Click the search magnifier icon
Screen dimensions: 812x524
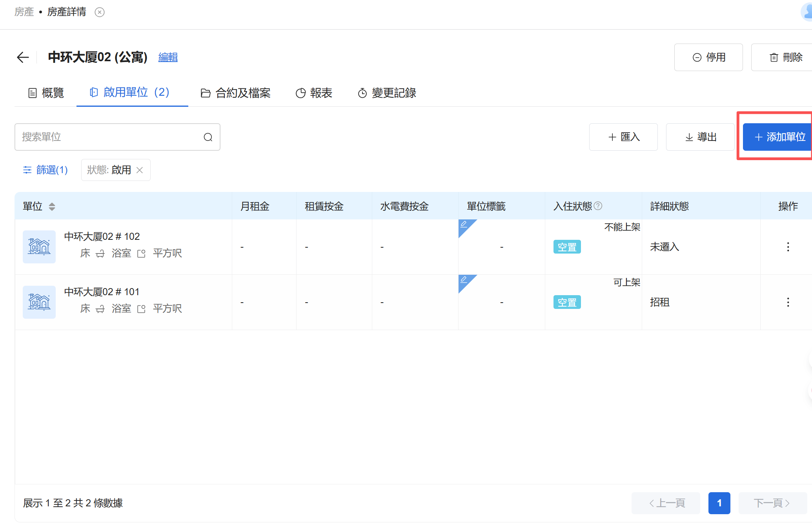coord(208,137)
